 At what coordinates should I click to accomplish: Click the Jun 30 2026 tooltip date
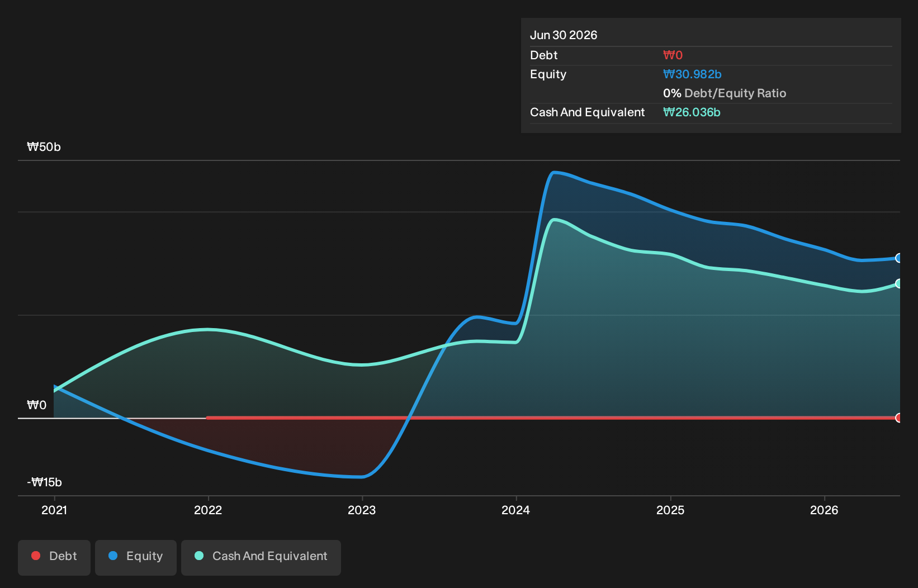(x=564, y=35)
